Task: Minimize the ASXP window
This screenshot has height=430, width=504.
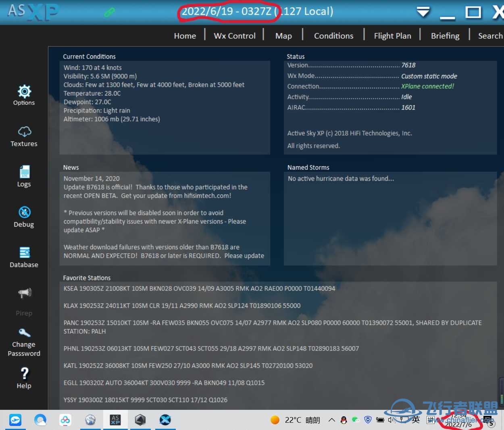Action: click(447, 18)
